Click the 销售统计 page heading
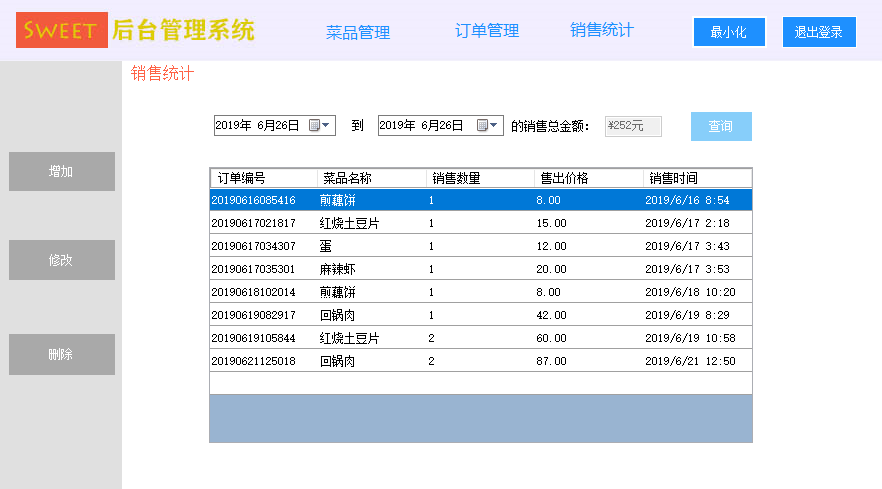 [x=163, y=73]
